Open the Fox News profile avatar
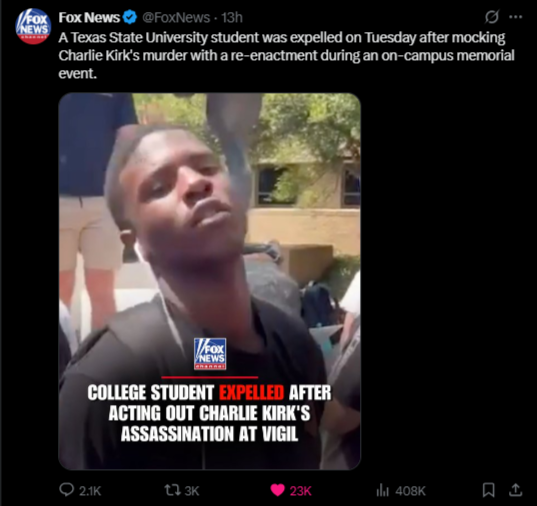This screenshot has height=506, width=537. [x=33, y=26]
